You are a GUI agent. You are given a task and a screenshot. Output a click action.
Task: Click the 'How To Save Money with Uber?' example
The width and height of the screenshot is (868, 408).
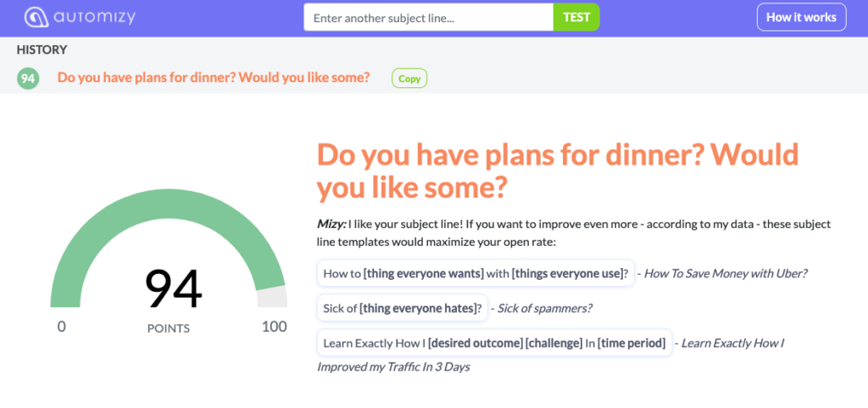pyautogui.click(x=726, y=273)
